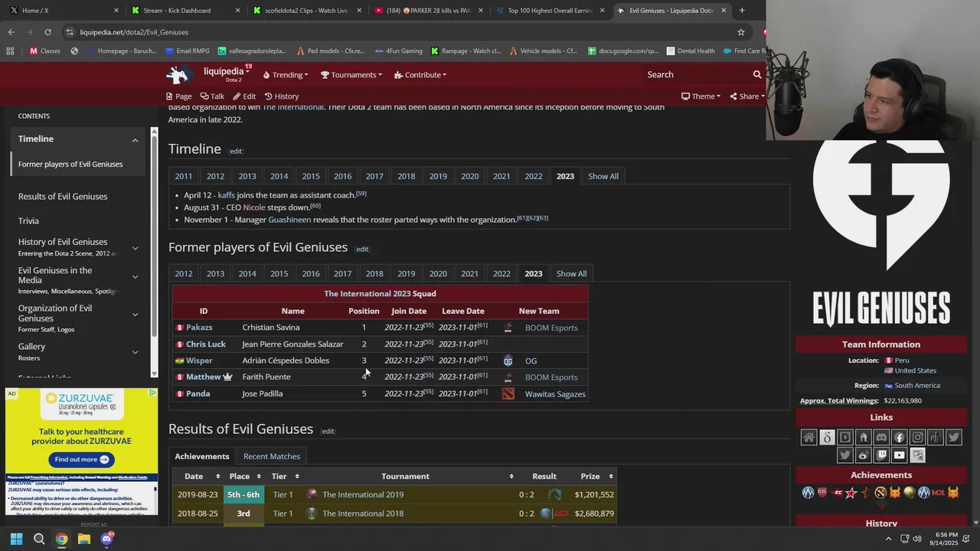Viewport: 980px width, 551px height.
Task: Collapse the Timeline section in Contents sidebar
Action: 135,140
